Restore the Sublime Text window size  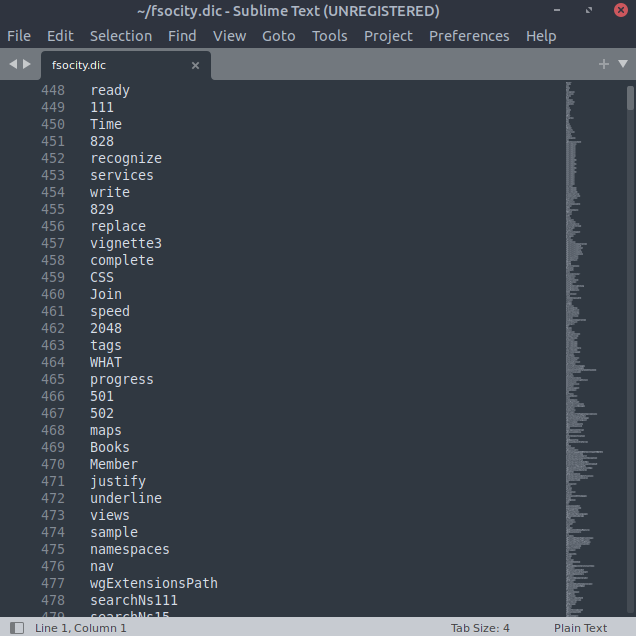[x=589, y=10]
